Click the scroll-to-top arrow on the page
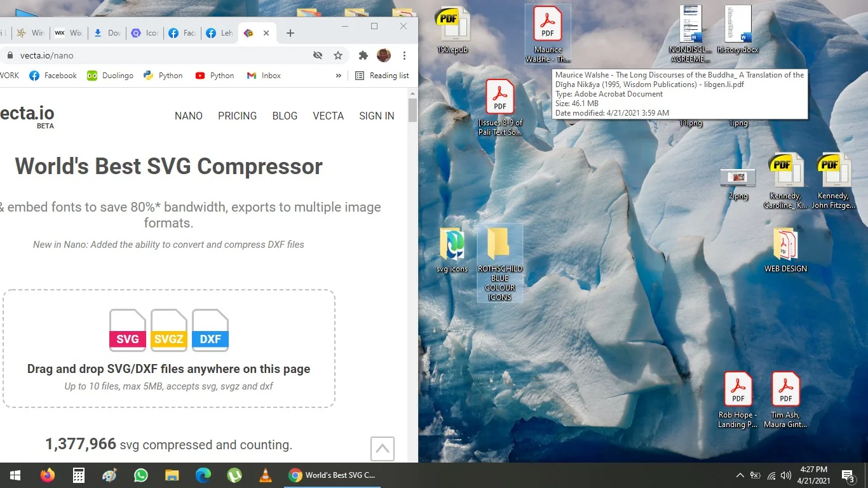Image resolution: width=868 pixels, height=488 pixels. [383, 449]
